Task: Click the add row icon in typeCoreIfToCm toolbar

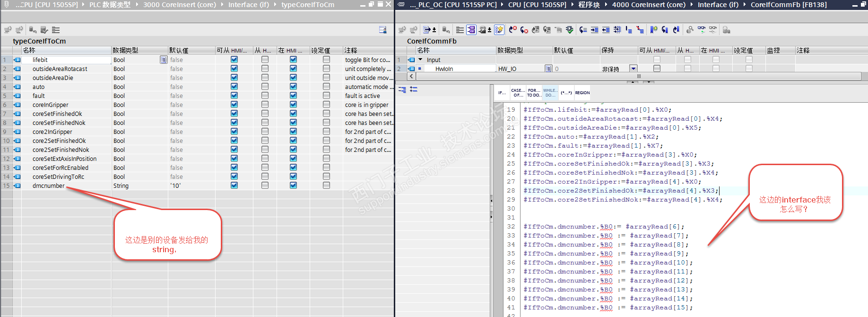Action: click(19, 30)
